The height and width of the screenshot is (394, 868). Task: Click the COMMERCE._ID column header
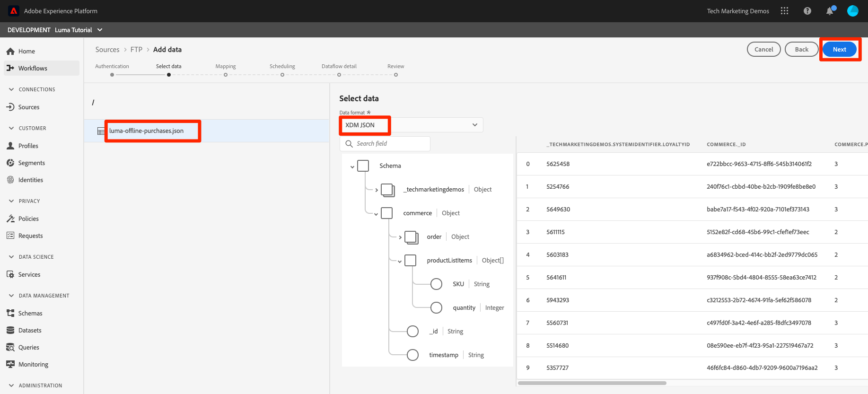pos(726,145)
